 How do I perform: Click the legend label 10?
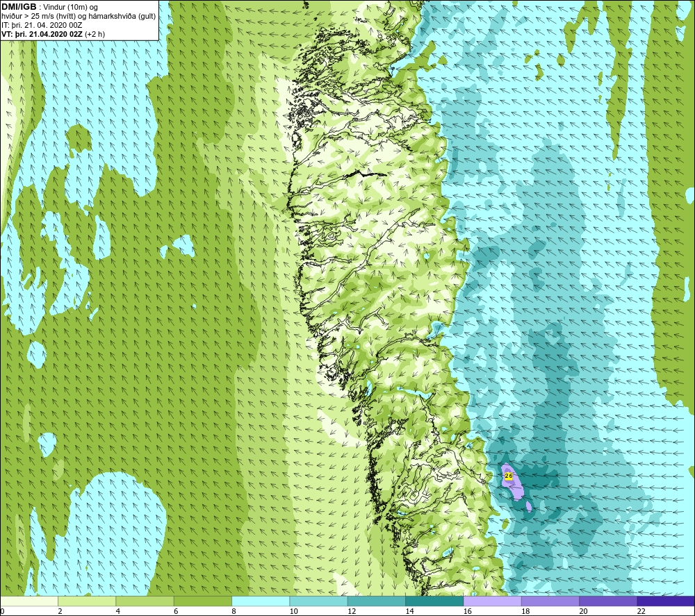pos(294,611)
